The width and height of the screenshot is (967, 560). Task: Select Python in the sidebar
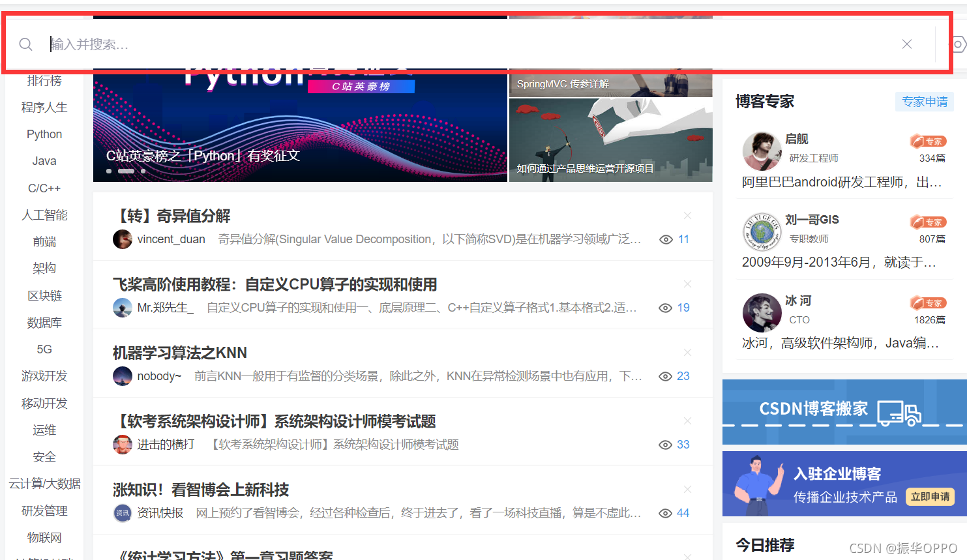coord(44,134)
